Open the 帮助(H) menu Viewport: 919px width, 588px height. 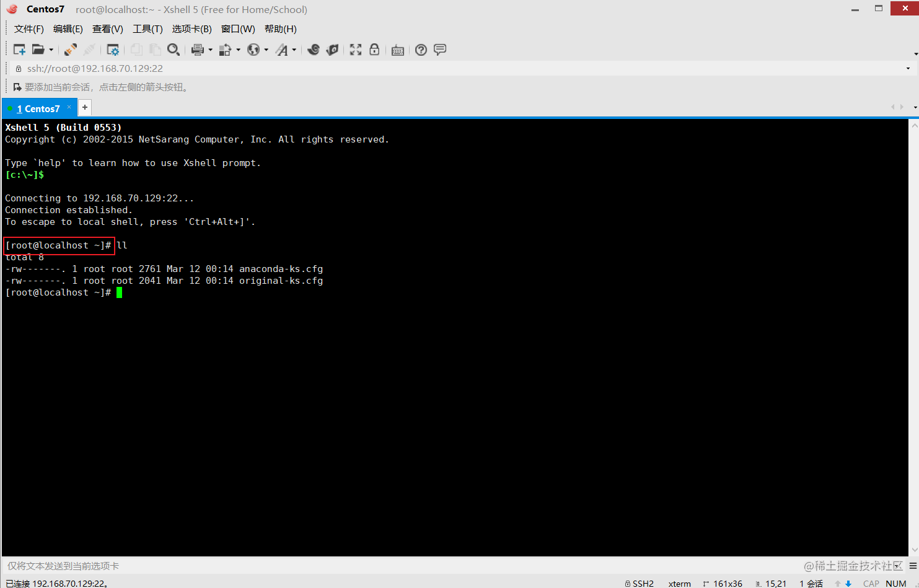tap(281, 29)
